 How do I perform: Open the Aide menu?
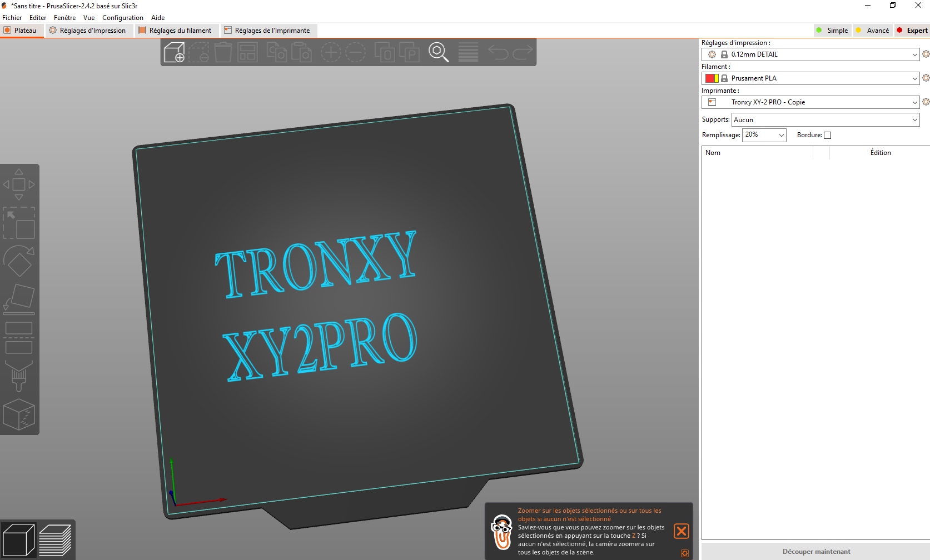click(x=158, y=18)
